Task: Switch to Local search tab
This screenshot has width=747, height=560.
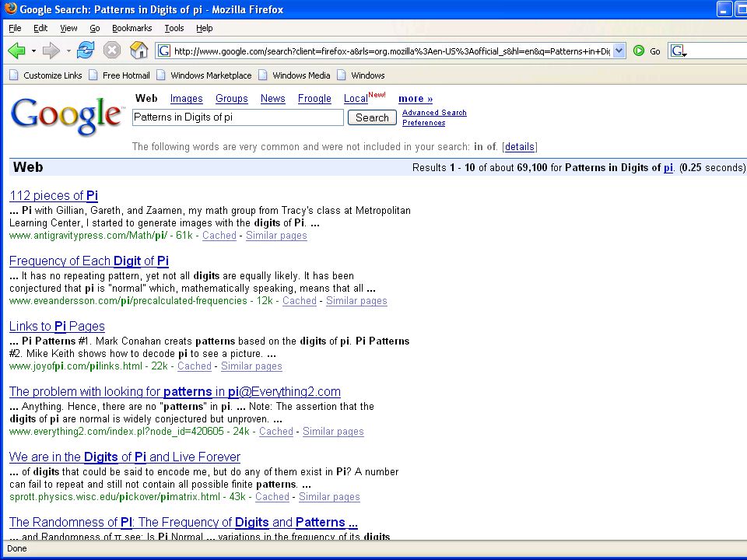Action: click(356, 99)
